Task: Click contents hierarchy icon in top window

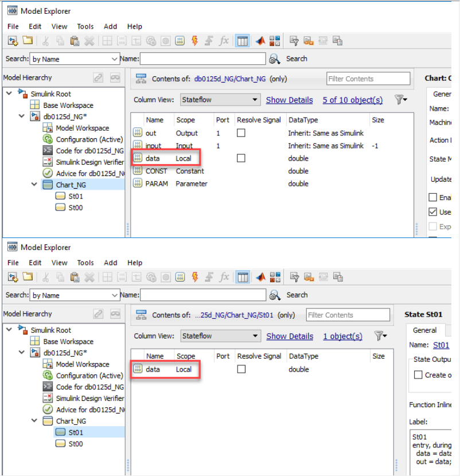Action: pos(141,79)
